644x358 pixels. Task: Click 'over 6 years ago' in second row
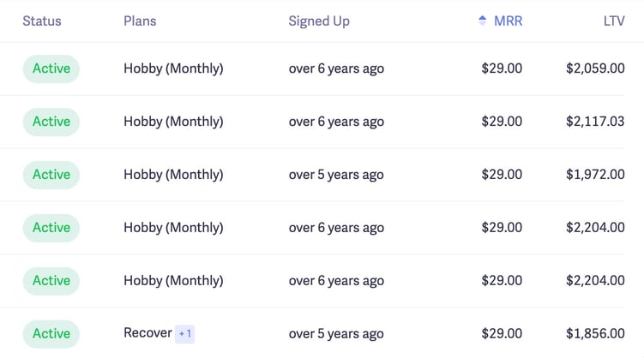coord(336,122)
